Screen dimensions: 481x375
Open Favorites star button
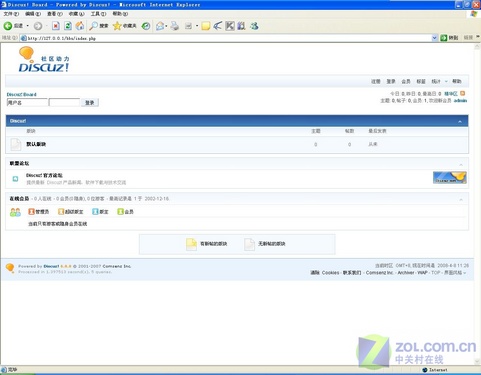click(125, 26)
